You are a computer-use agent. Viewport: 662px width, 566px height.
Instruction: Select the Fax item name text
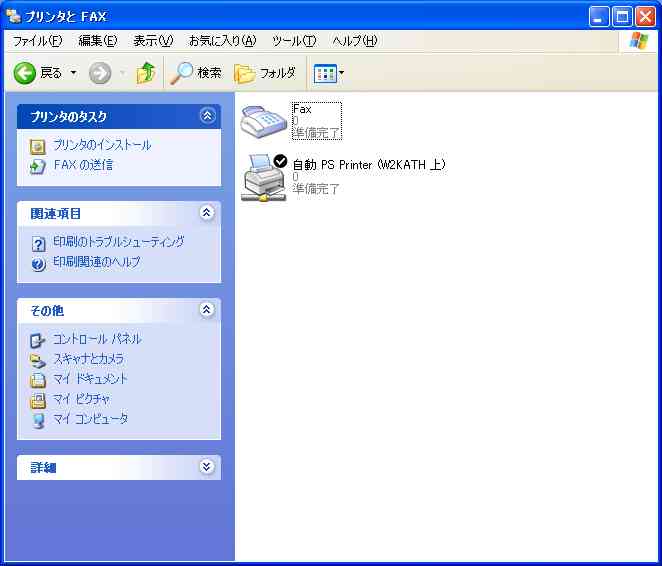[x=302, y=109]
